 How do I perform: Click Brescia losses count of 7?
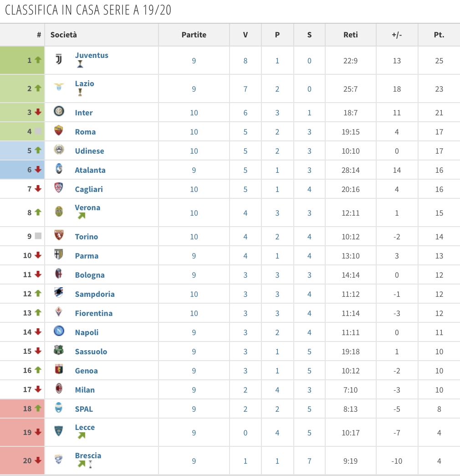click(309, 461)
